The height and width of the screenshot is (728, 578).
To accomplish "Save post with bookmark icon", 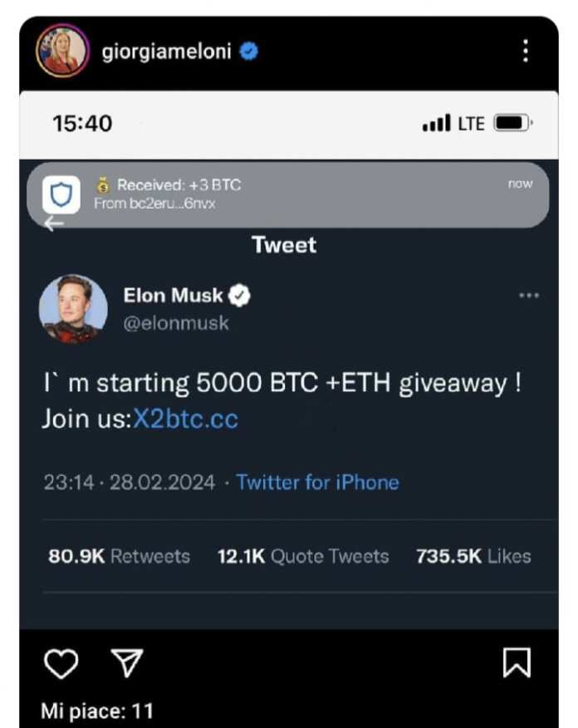I will (x=516, y=662).
